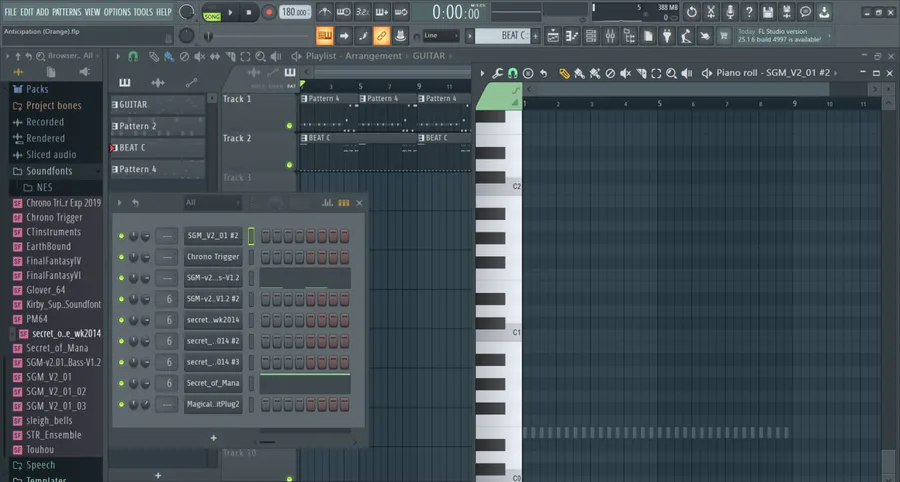
Task: Adjust SGM_V2_01 #2 channel volume knob
Action: click(145, 236)
